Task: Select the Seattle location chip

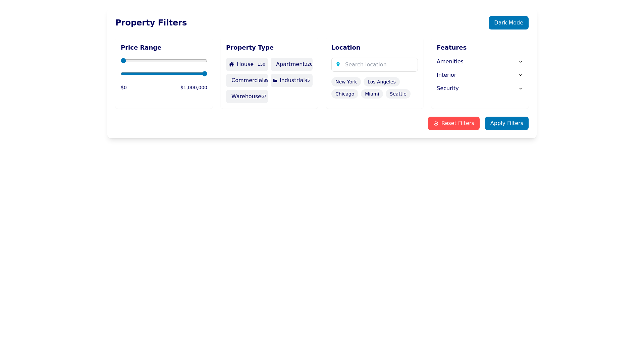Action: click(x=398, y=94)
